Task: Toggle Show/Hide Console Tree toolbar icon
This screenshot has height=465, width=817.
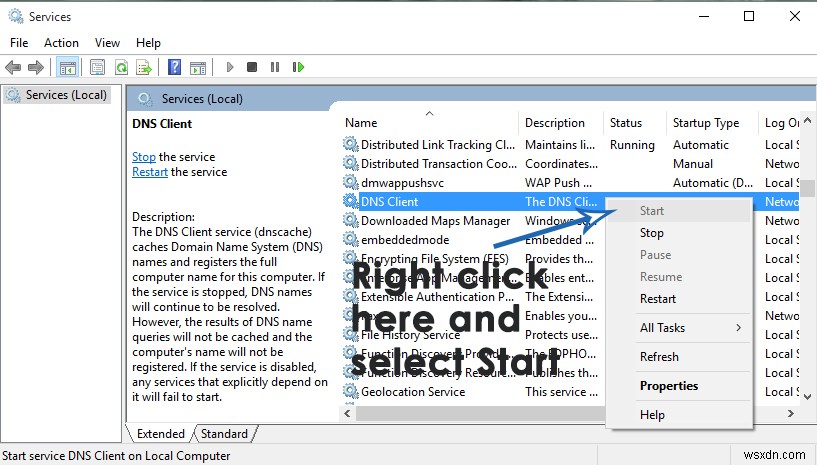Action: point(68,67)
